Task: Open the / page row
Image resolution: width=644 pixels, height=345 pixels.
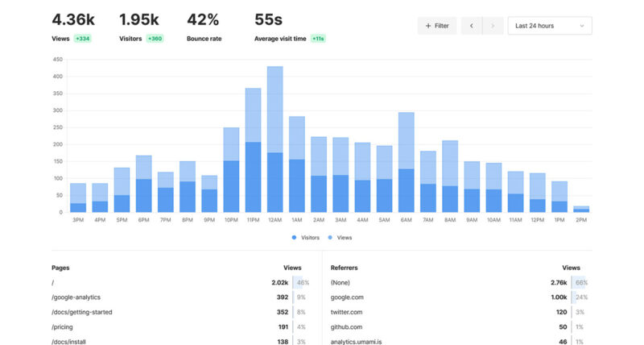Action: tap(180, 282)
